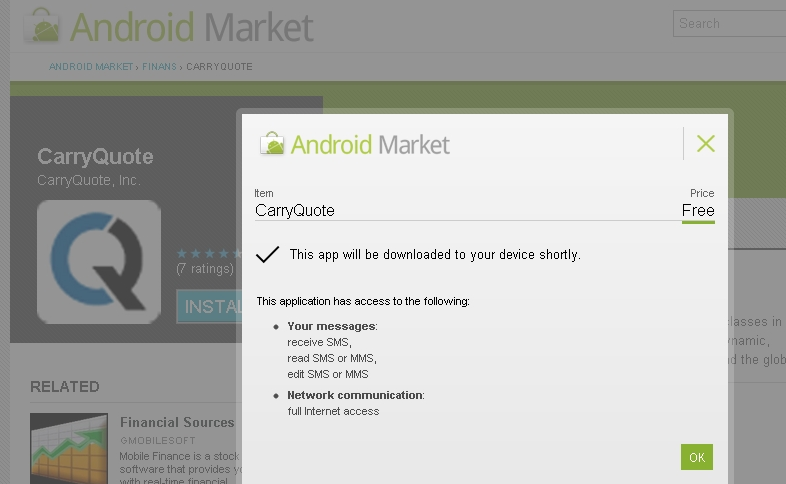786x484 pixels.
Task: Click OK button in the dialog
Action: 696,457
